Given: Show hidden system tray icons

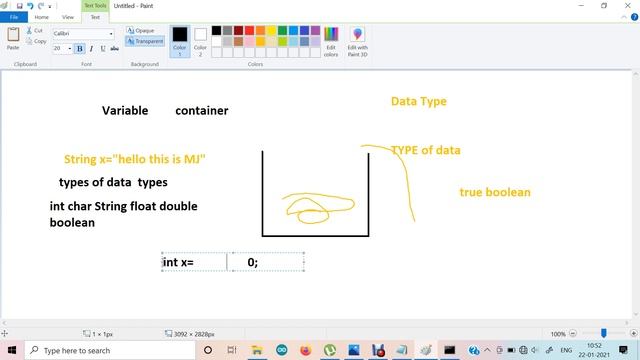Looking at the screenshot, I should 487,350.
